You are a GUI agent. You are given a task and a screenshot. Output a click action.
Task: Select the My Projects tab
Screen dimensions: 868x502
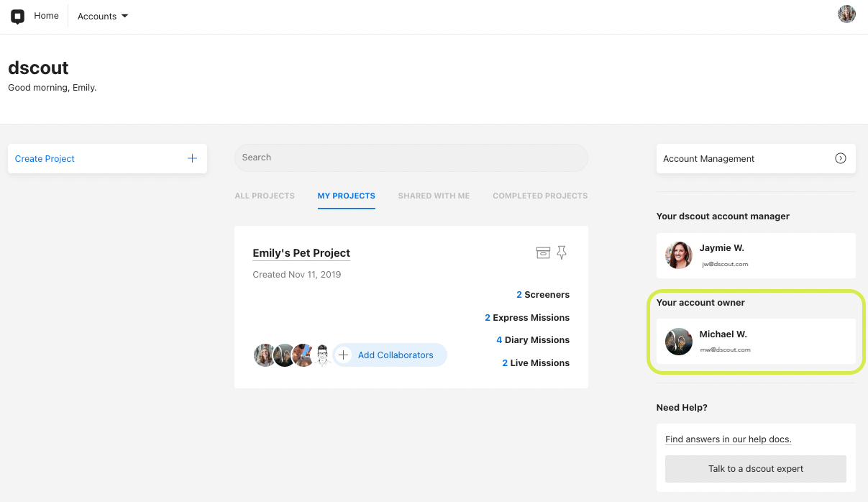(347, 196)
